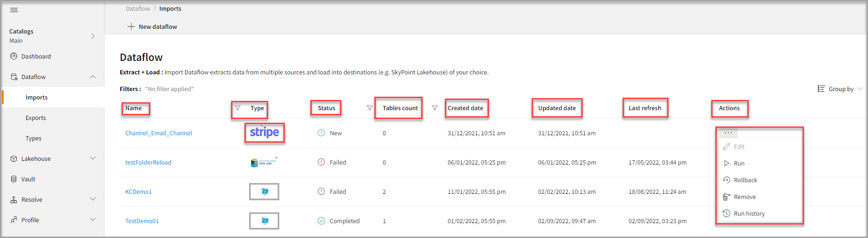Image resolution: width=868 pixels, height=238 pixels.
Task: Expand the Catalogs Main chevron
Action: (93, 36)
